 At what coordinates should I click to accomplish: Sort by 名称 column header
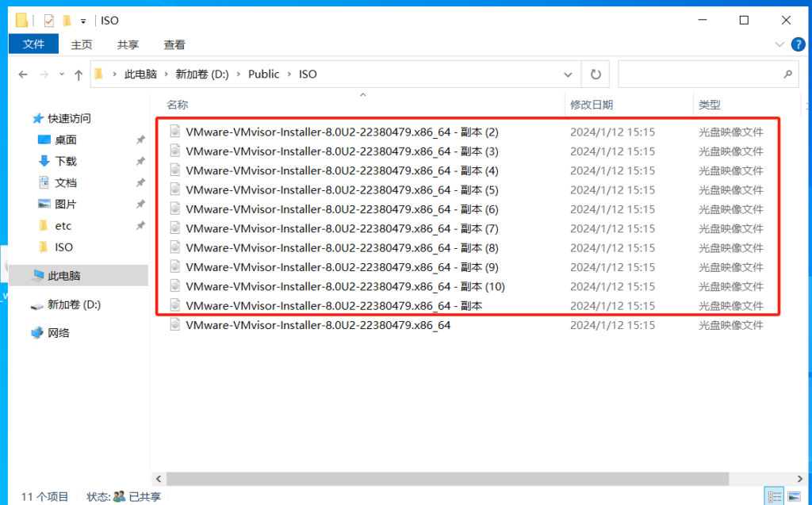click(x=177, y=105)
